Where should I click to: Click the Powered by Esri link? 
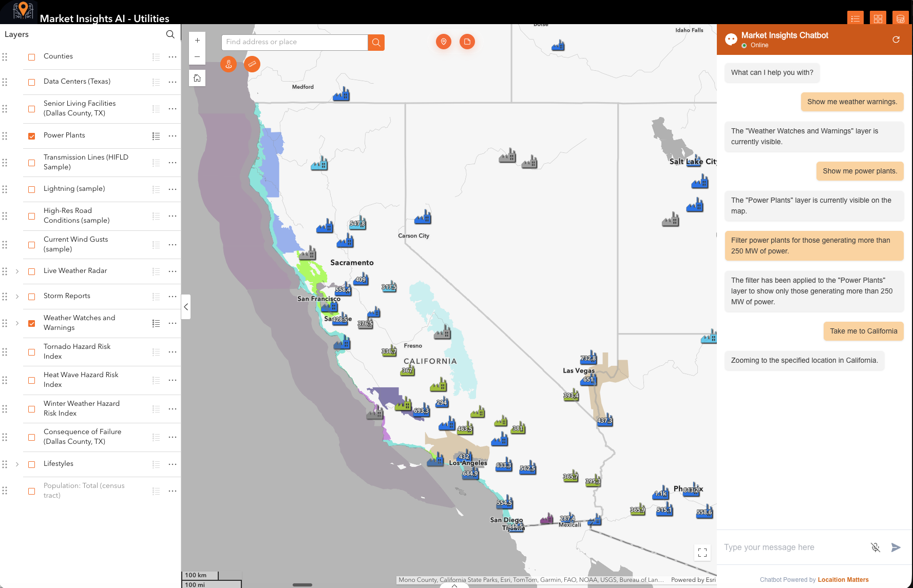pyautogui.click(x=693, y=580)
